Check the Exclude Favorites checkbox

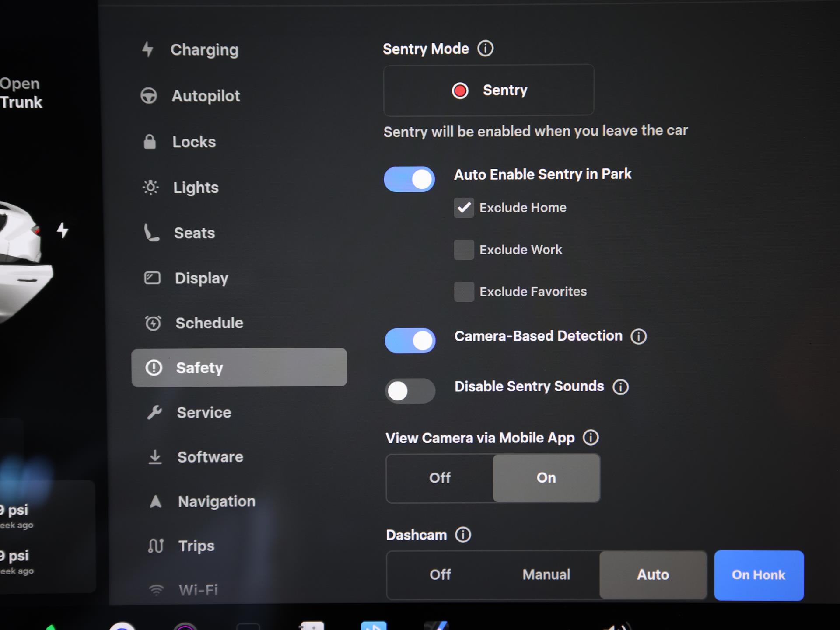tap(464, 292)
